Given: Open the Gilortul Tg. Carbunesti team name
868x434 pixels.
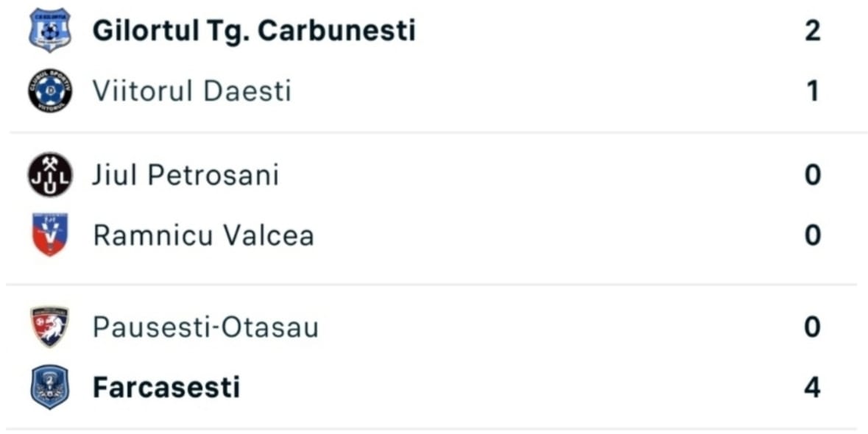Looking at the screenshot, I should pos(253,30).
